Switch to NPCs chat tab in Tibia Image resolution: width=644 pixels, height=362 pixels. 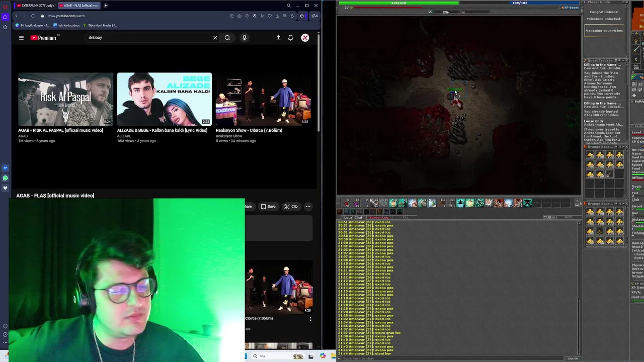tap(404, 218)
